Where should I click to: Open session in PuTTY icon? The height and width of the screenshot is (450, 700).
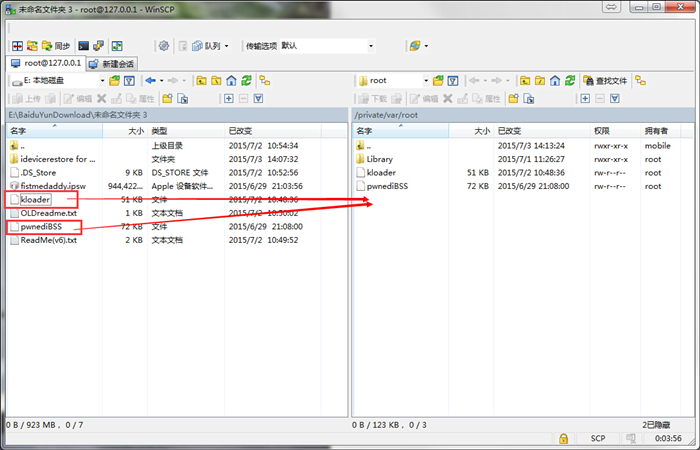point(98,46)
